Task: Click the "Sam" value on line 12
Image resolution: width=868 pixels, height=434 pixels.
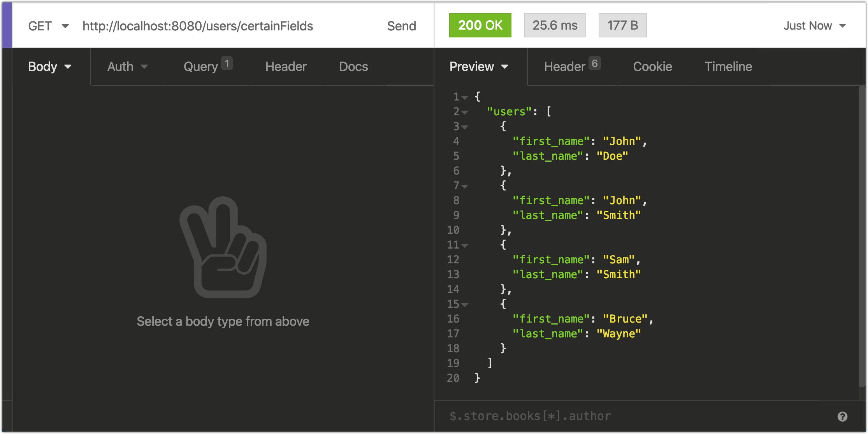Action: [x=619, y=259]
